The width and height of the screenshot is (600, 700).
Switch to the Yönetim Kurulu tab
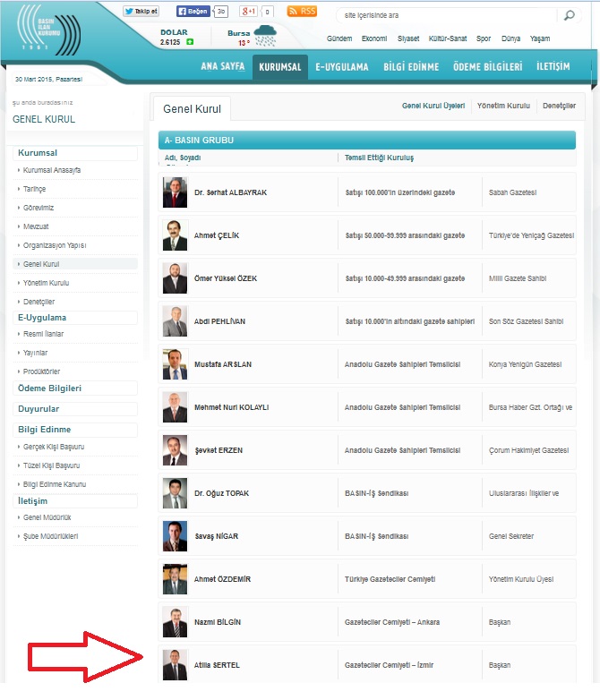(x=503, y=106)
